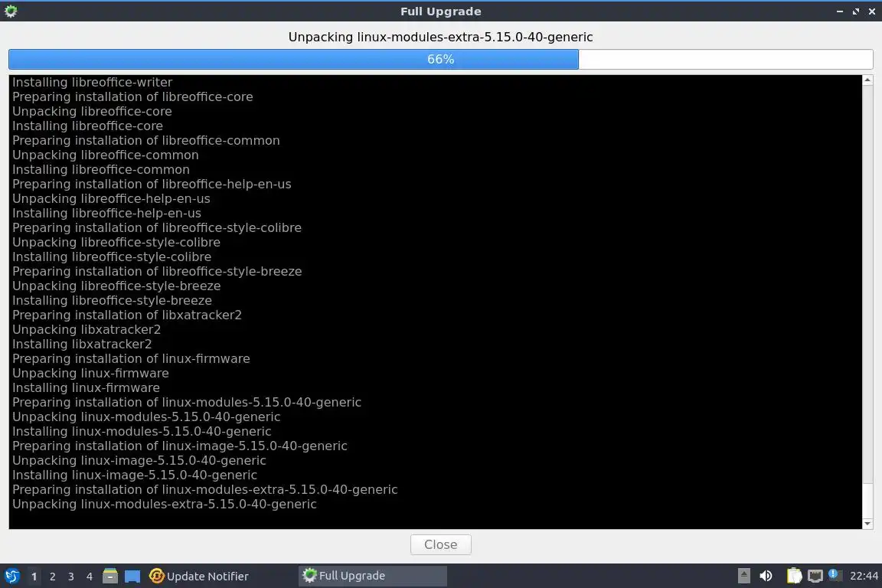This screenshot has height=588, width=882.
Task: Select Full Upgrade taskbar entry
Action: tap(372, 576)
